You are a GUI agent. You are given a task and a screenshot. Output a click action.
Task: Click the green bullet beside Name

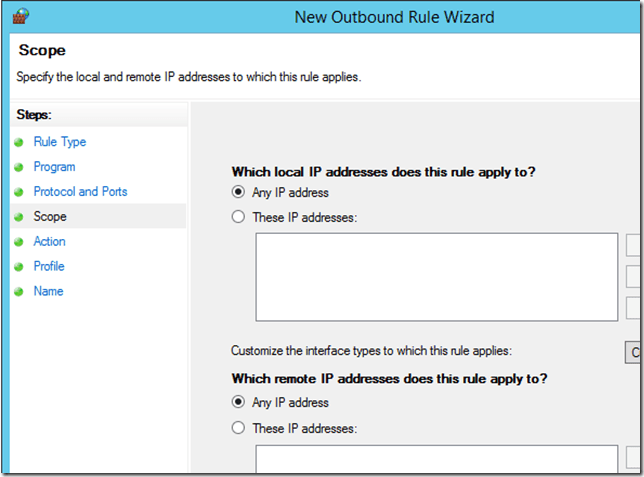(x=18, y=292)
